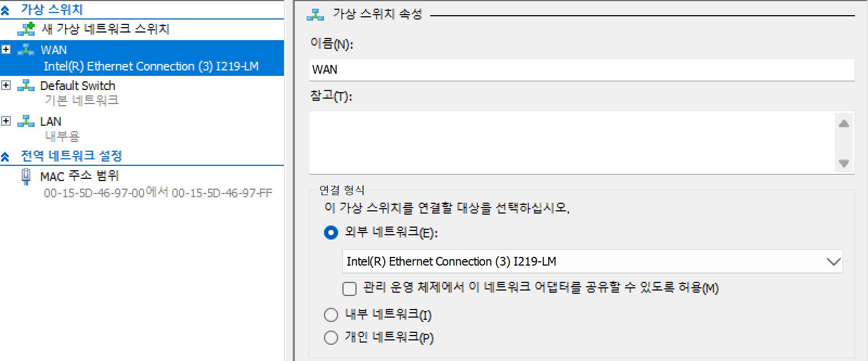The width and height of the screenshot is (868, 361).
Task: Click the new virtual network switch icon
Action: pyautogui.click(x=26, y=29)
